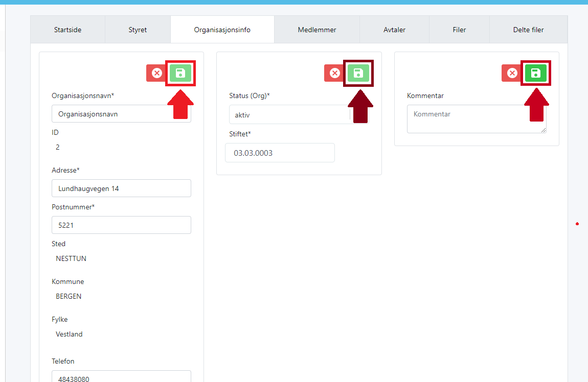The height and width of the screenshot is (382, 588).
Task: Cancel editing the Kommentar card
Action: pos(512,74)
